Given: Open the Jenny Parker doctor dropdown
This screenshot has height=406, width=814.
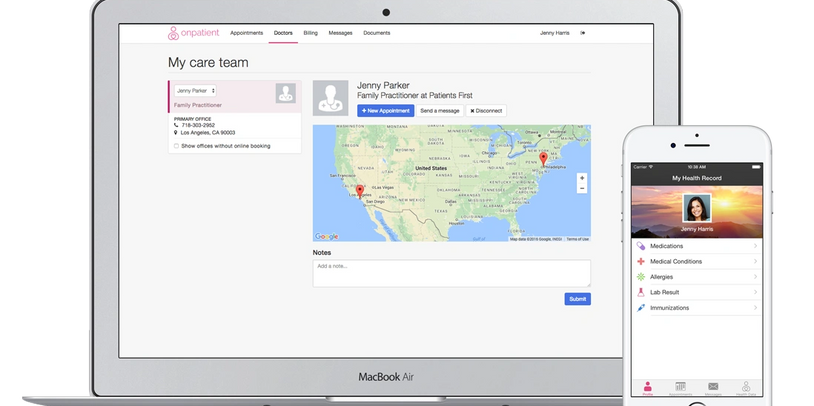Looking at the screenshot, I should [x=196, y=91].
